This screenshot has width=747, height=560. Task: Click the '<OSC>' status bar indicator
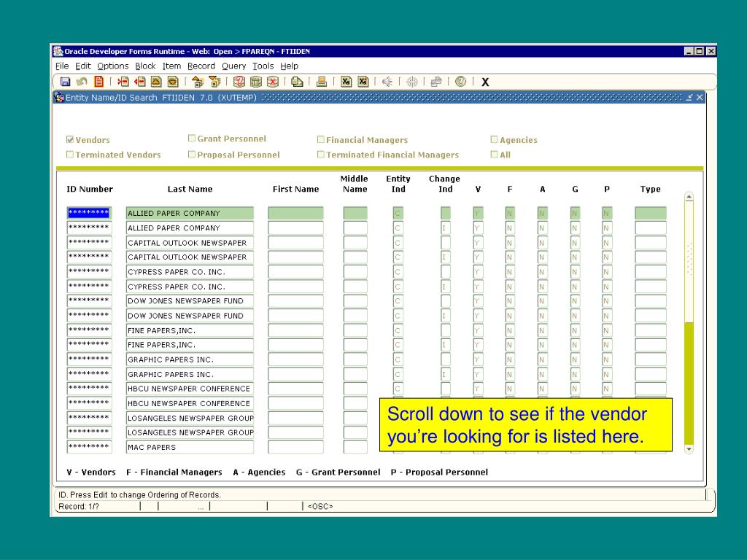320,506
